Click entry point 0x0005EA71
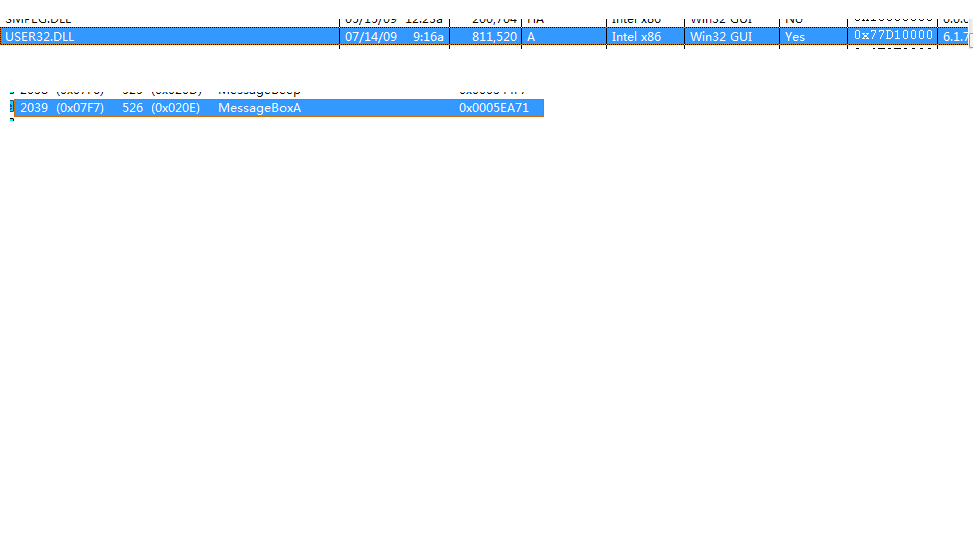Screen dimensions: 978x558 pyautogui.click(x=494, y=108)
